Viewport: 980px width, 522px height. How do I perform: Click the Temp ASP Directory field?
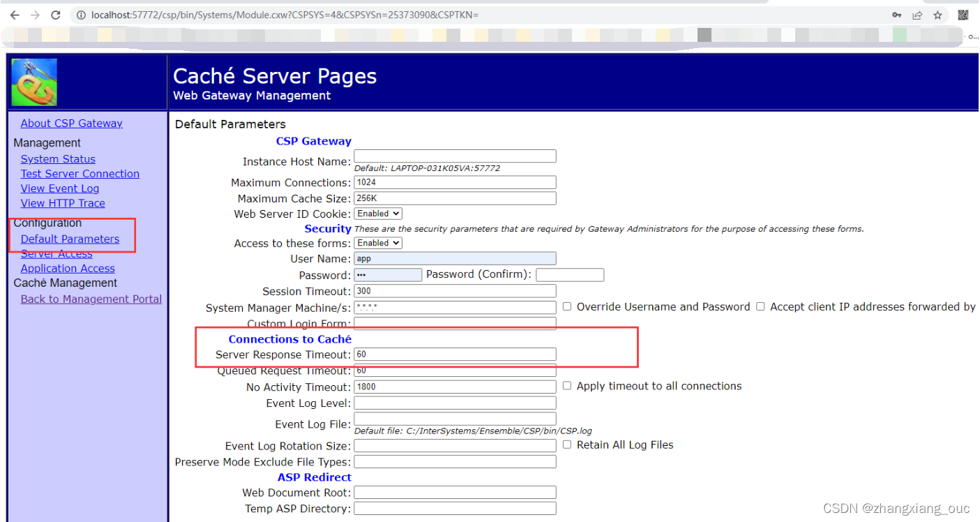click(x=455, y=508)
